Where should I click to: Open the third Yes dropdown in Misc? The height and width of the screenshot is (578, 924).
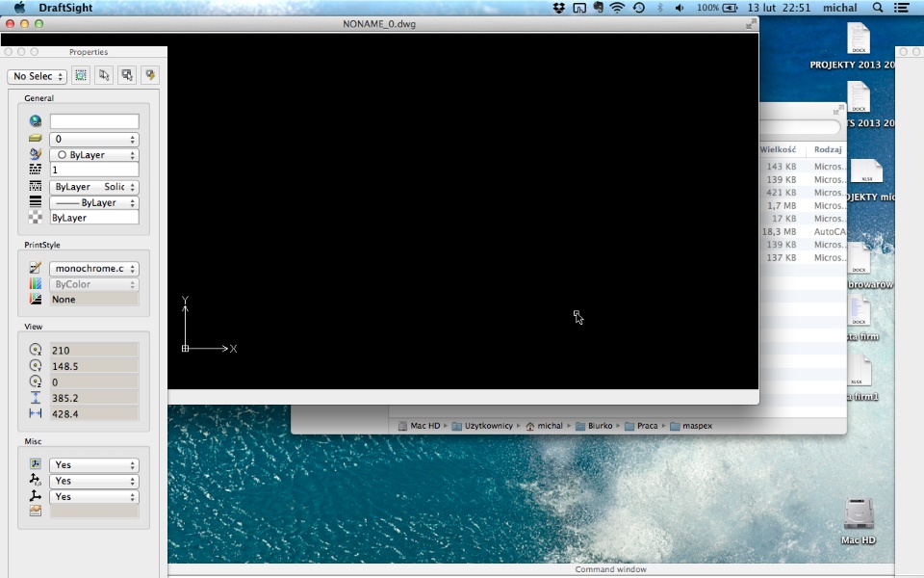click(x=94, y=497)
